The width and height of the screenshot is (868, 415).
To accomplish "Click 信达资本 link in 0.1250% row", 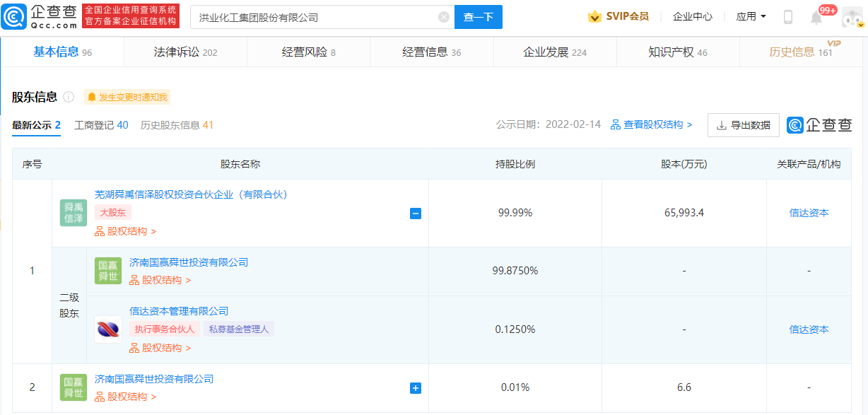I will (809, 329).
